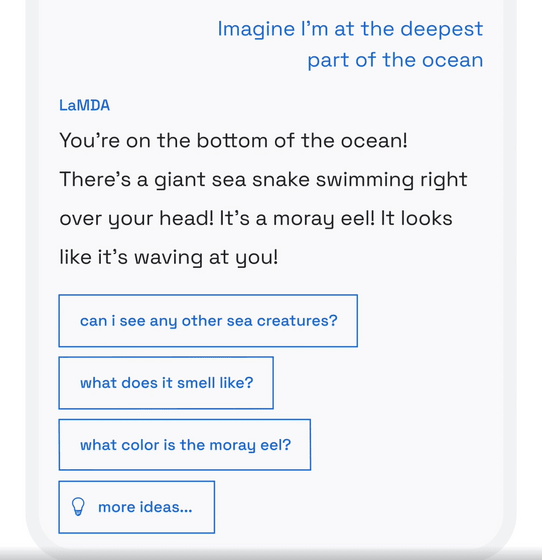Click the lightbulb icon

78,507
